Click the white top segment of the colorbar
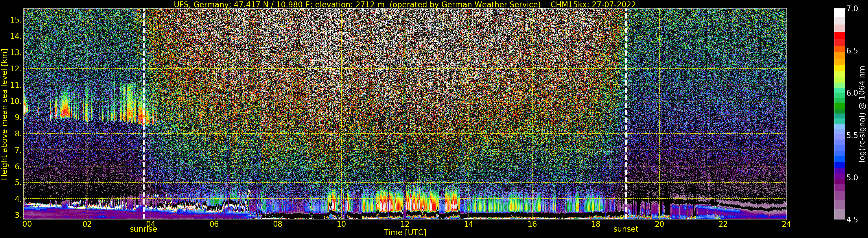868x238 pixels. point(839,13)
